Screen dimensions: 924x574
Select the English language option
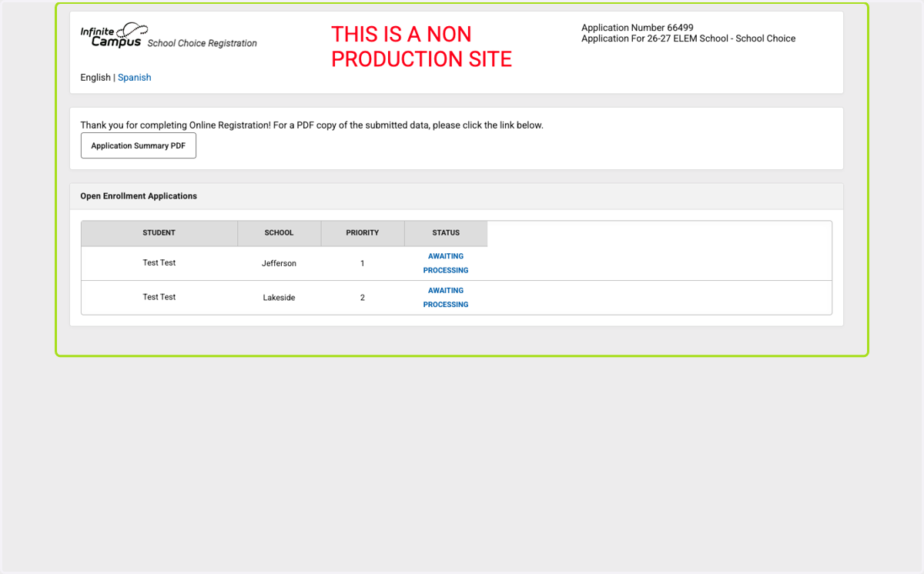tap(95, 78)
